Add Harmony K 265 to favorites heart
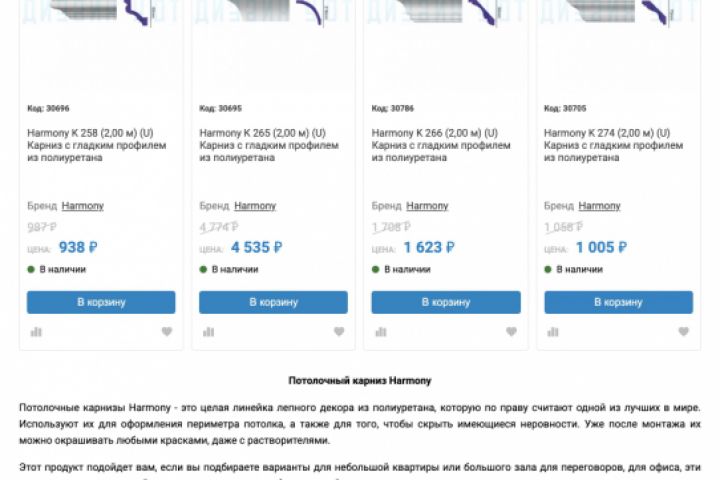Image resolution: width=720 pixels, height=480 pixels. click(x=339, y=332)
